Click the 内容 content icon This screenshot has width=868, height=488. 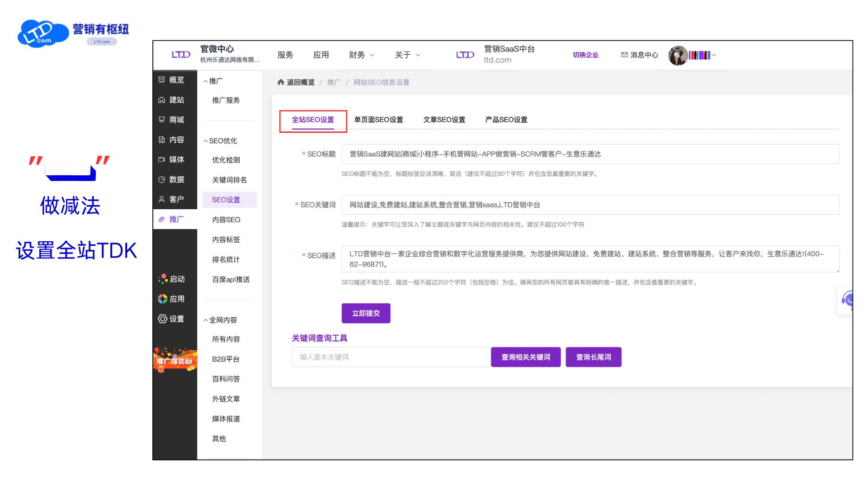172,140
